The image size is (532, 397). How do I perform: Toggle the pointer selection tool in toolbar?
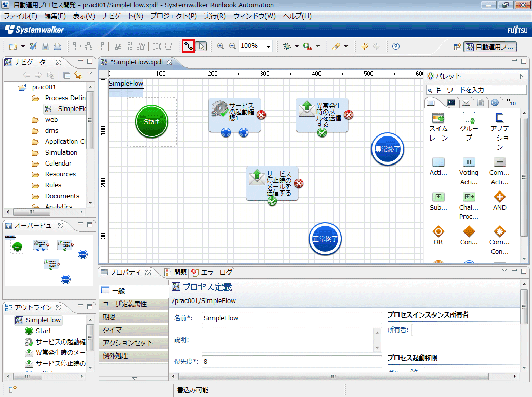coord(202,46)
